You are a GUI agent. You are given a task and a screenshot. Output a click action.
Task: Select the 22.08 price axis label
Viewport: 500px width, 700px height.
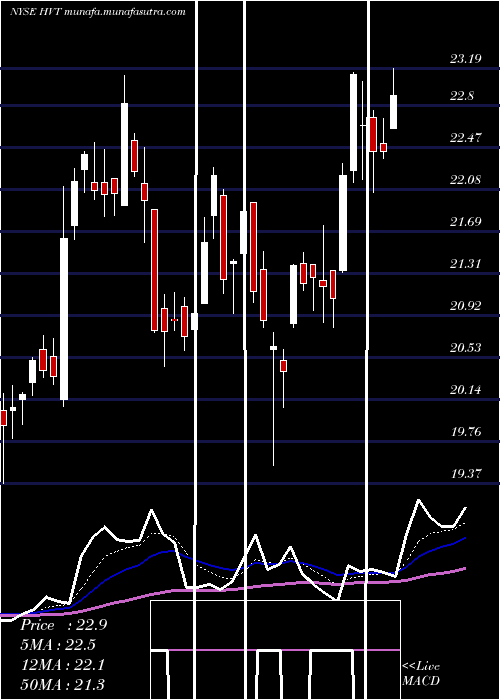tap(466, 179)
